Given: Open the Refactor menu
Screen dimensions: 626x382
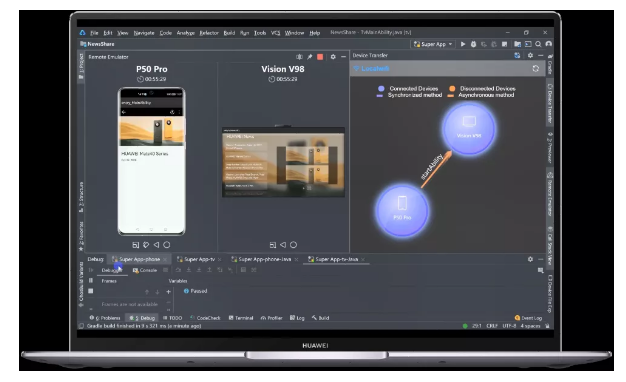Looking at the screenshot, I should pos(209,33).
